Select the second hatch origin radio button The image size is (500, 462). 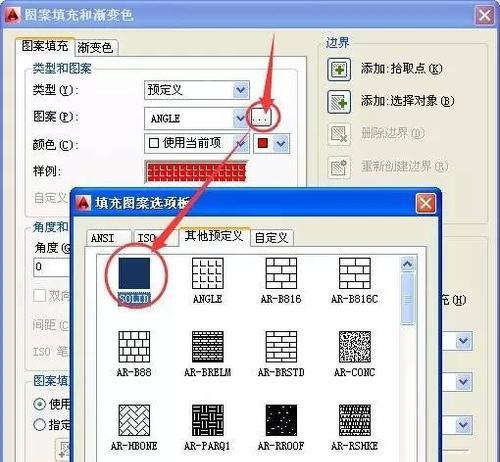pos(40,425)
